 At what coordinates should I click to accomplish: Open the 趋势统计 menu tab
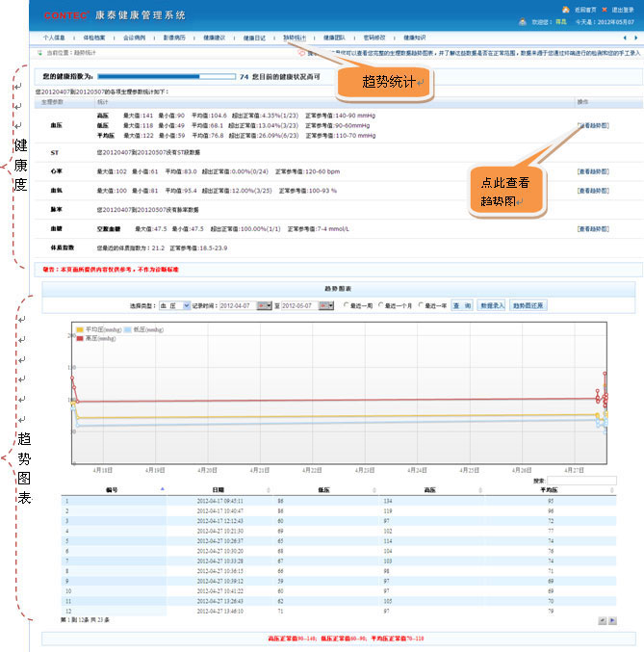[x=296, y=37]
